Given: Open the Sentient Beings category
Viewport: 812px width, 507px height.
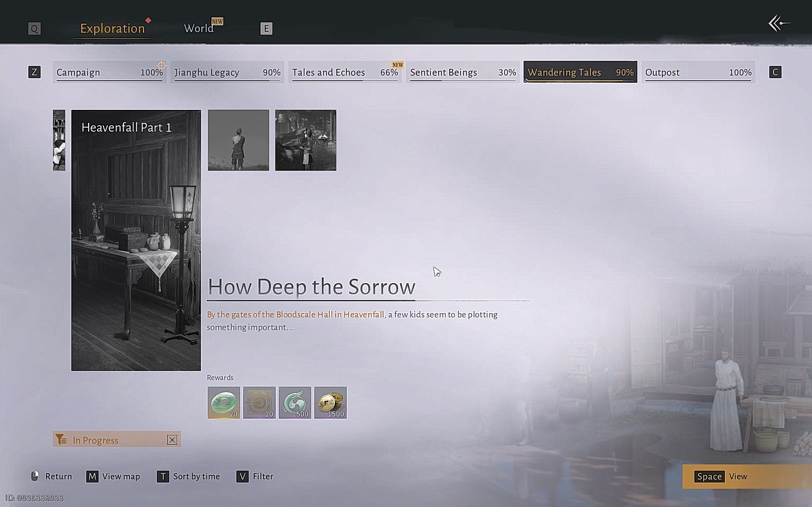Looking at the screenshot, I should click(x=462, y=72).
